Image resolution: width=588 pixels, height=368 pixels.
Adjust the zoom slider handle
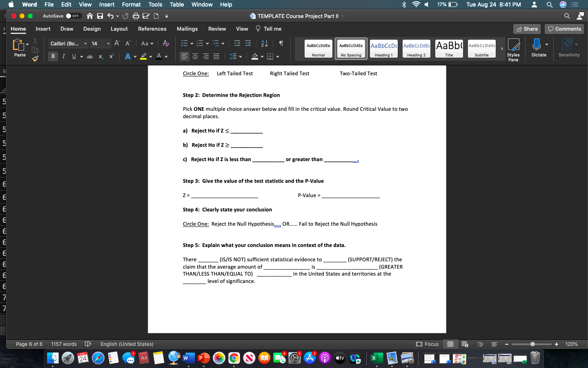(x=532, y=344)
